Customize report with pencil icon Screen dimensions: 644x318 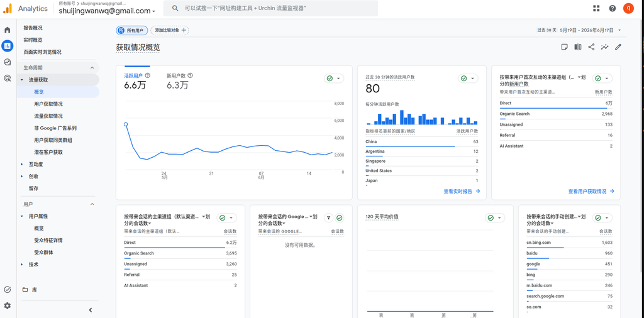(618, 47)
